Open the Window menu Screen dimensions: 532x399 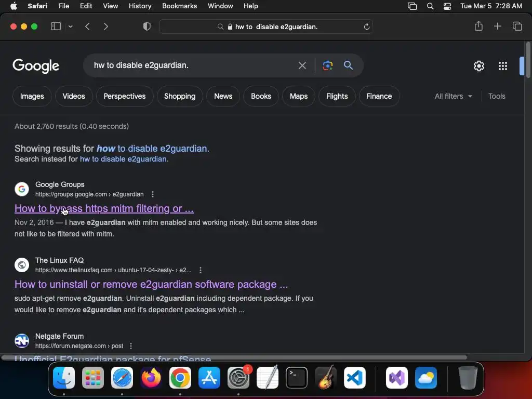point(220,6)
